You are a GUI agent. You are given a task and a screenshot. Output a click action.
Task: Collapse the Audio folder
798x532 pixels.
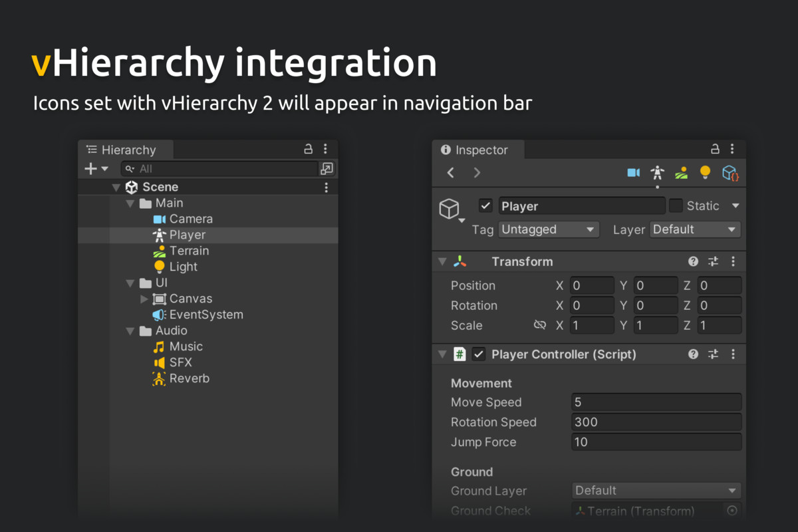point(130,331)
